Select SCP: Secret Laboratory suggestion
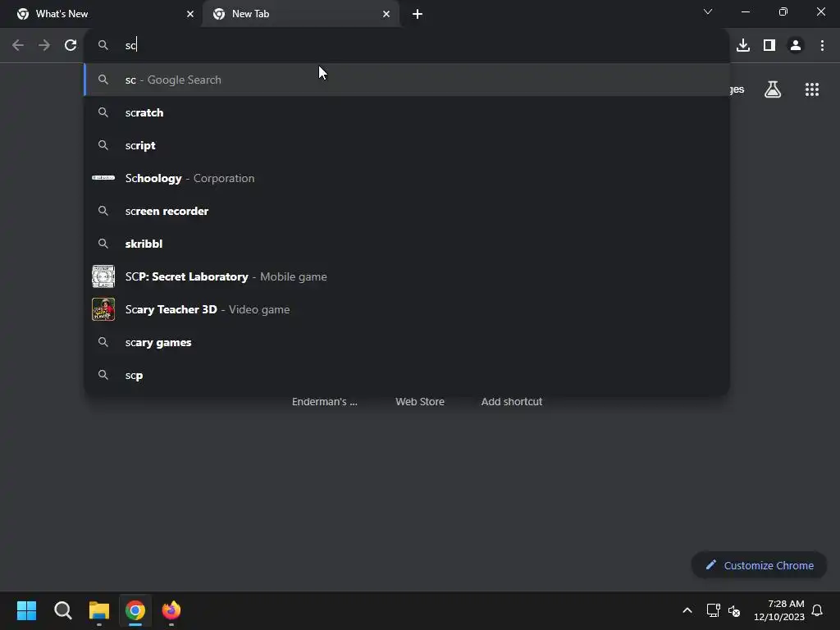Image resolution: width=840 pixels, height=630 pixels. tap(407, 276)
